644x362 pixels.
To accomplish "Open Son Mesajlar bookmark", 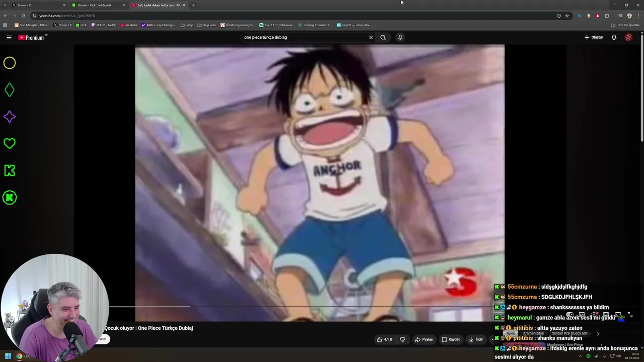I will coord(32,25).
